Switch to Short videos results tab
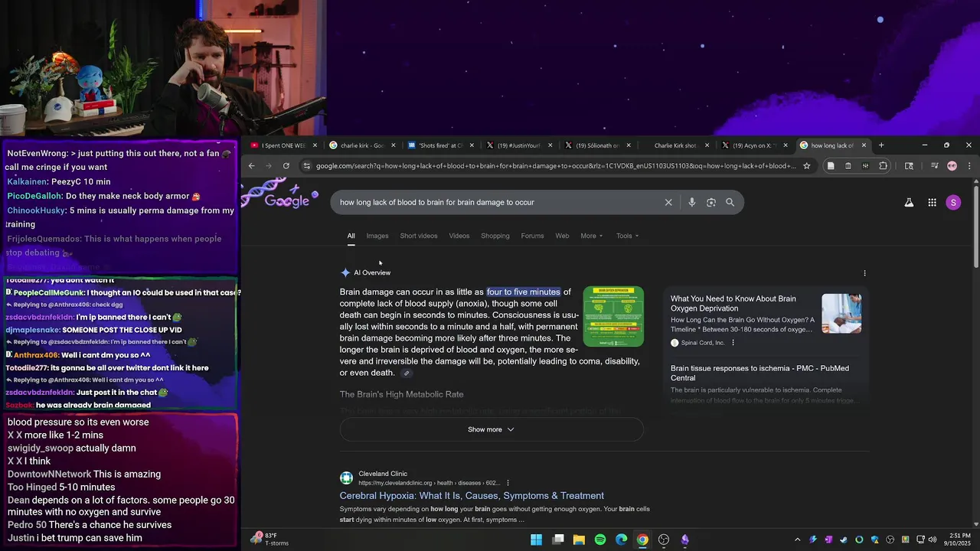The height and width of the screenshot is (551, 980). click(419, 236)
